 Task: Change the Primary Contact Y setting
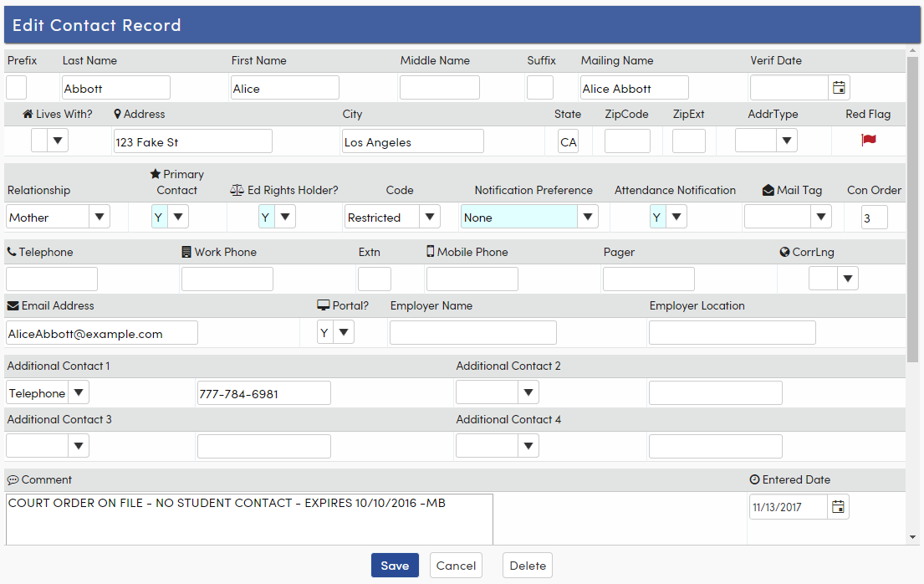[177, 216]
